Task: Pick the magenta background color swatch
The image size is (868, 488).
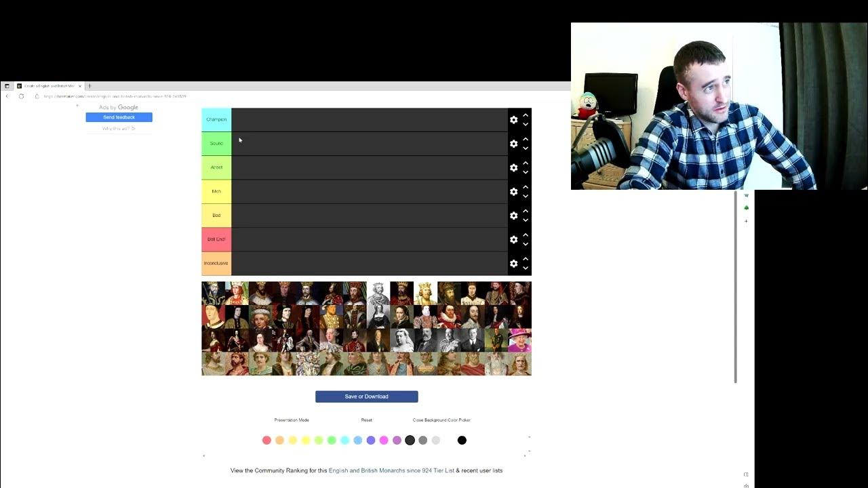Action: 384,441
